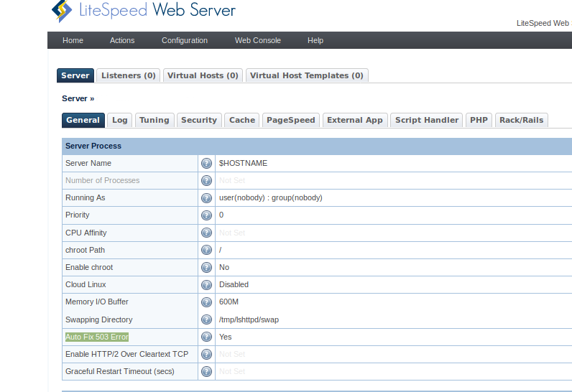Viewport: 572px width, 392px height.
Task: Open help icon for Memory I/O Buffer
Action: (206, 302)
